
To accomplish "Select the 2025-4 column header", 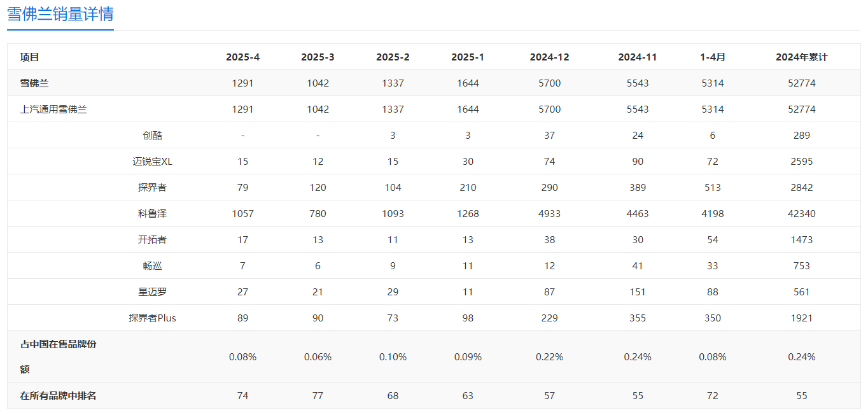I will [x=243, y=57].
